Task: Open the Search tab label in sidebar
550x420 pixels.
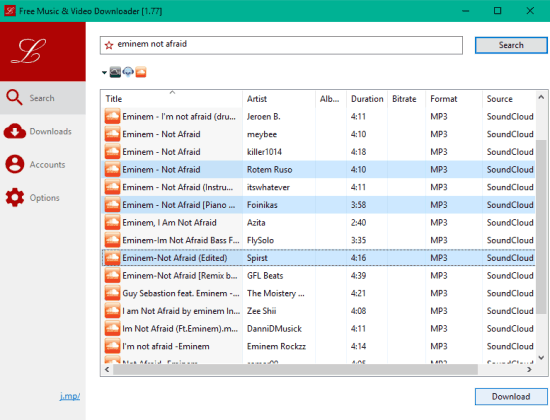Action: pos(42,98)
